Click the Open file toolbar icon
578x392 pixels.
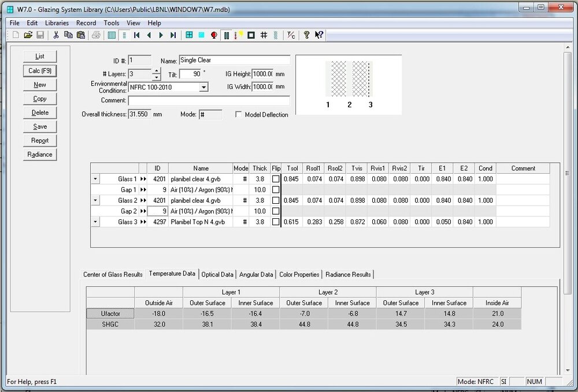tap(28, 35)
